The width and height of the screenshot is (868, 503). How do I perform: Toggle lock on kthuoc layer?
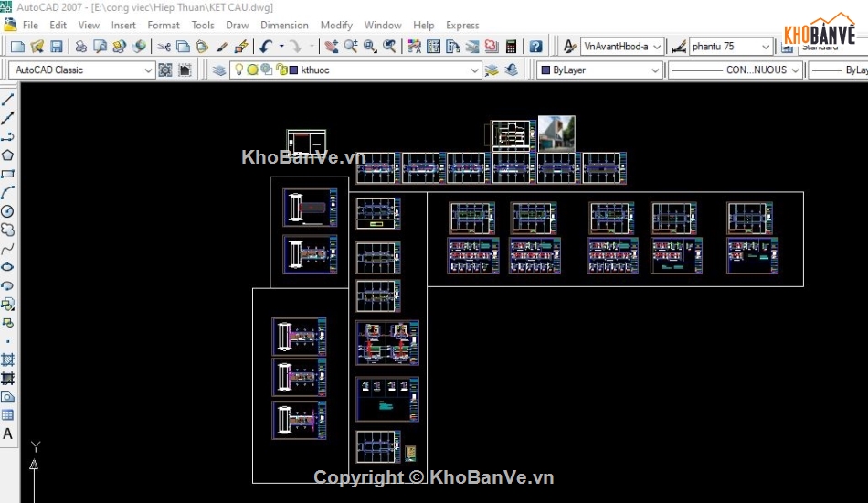pos(281,70)
